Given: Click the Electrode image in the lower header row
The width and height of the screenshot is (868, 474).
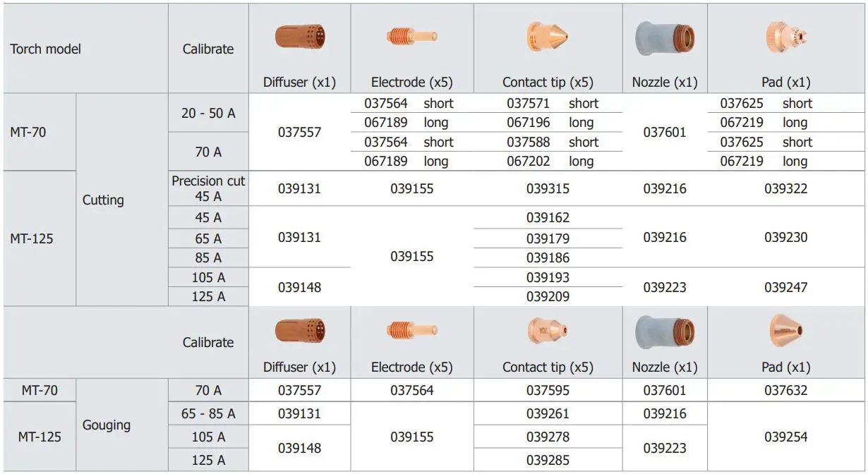Looking at the screenshot, I should click(x=412, y=329).
